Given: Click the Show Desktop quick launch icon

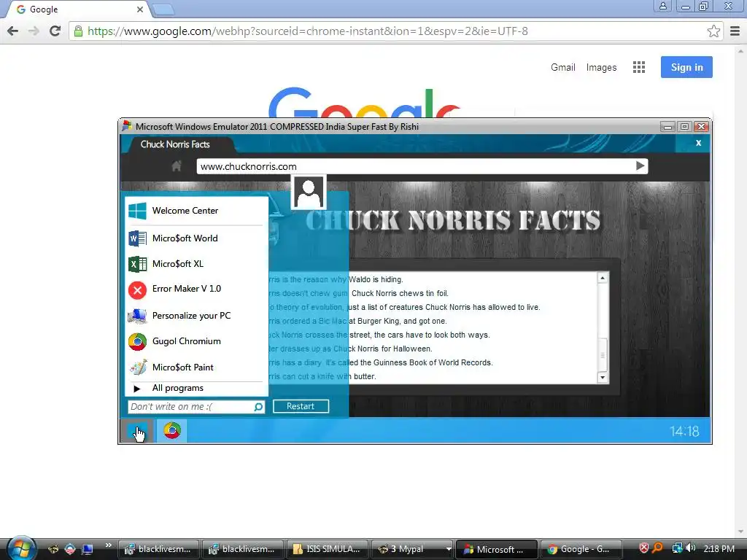Looking at the screenshot, I should pos(88,549).
